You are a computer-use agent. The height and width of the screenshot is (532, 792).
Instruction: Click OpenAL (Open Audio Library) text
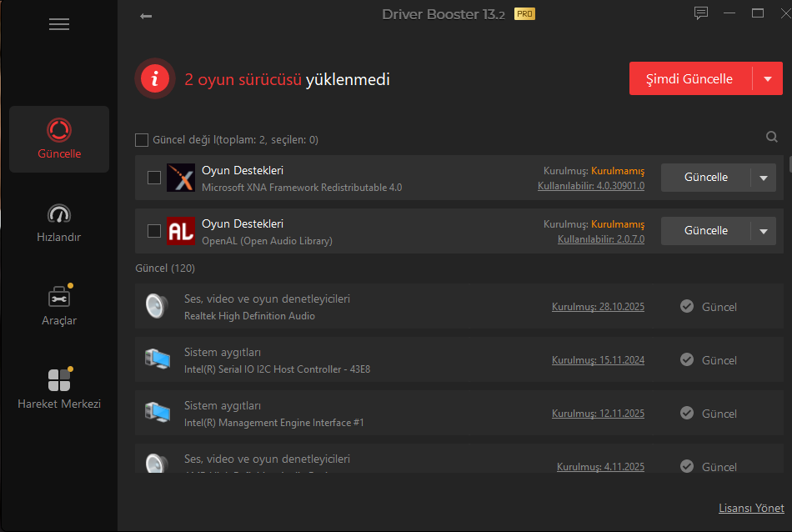pos(268,241)
